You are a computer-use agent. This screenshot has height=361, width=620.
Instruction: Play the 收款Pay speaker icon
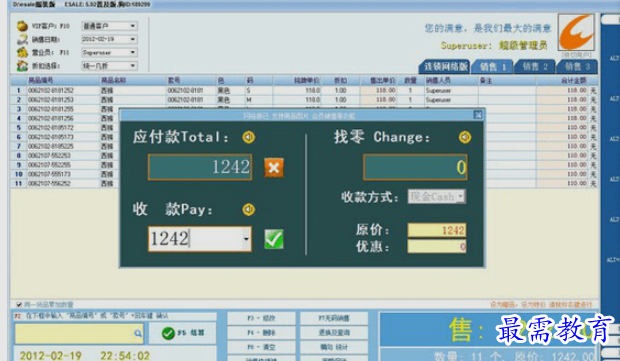click(x=249, y=209)
